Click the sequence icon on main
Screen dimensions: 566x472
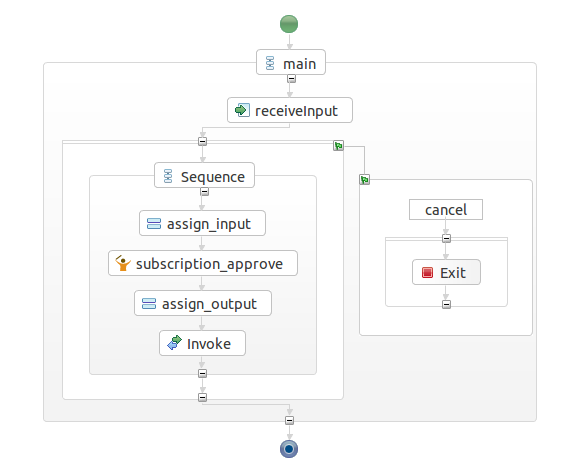270,63
